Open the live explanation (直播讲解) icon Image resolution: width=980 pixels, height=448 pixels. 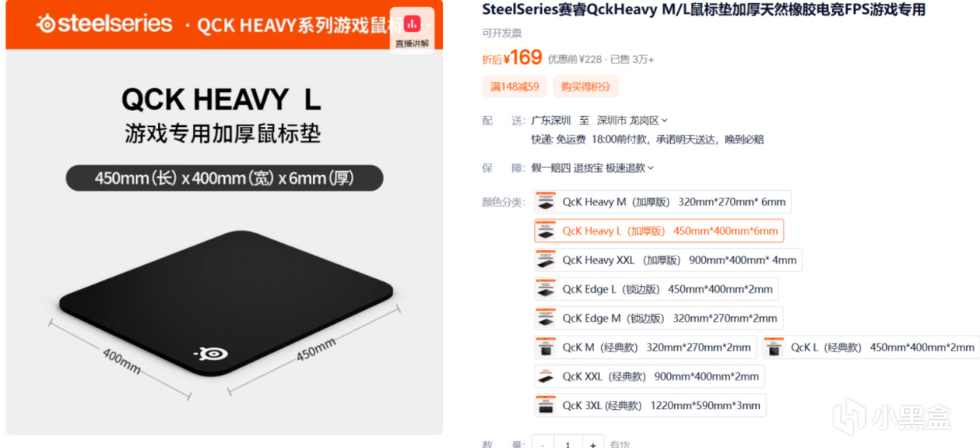[x=411, y=30]
